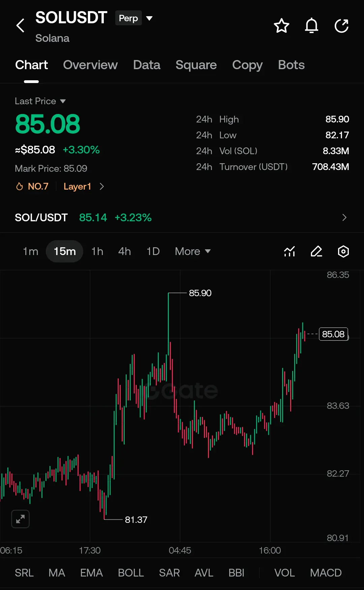Open the drawing pencil tool
This screenshot has height=590, width=364.
point(316,251)
